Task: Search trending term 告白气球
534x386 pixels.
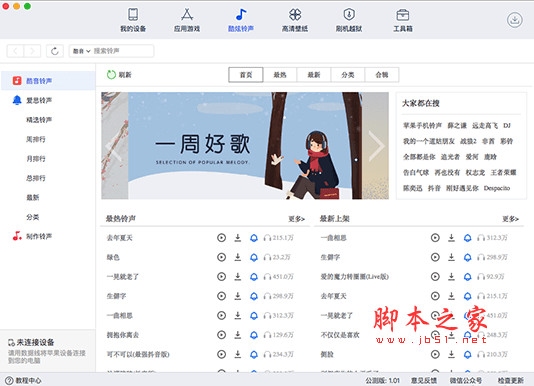Action: coord(416,172)
